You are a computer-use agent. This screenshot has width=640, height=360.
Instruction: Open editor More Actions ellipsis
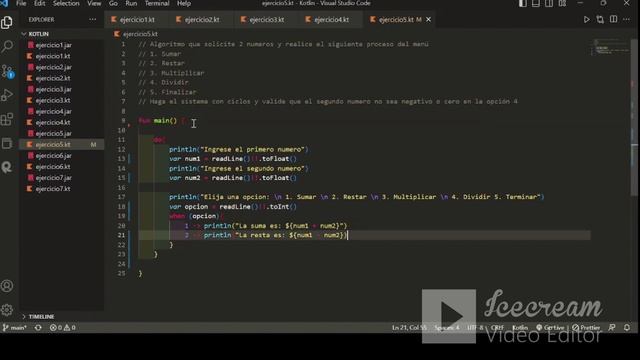[x=627, y=20]
